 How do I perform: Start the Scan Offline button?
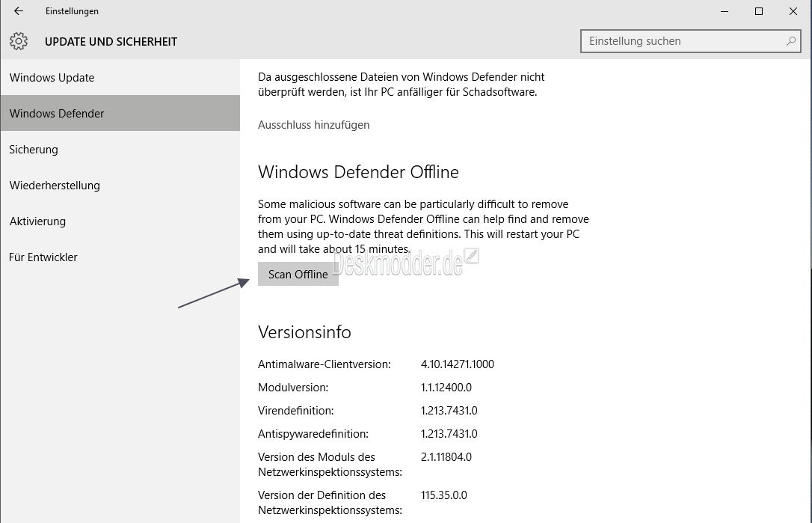[x=298, y=274]
